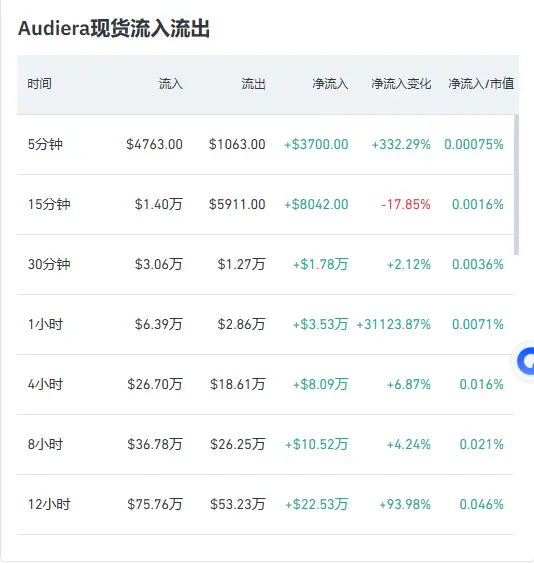This screenshot has width=534, height=563.
Task: Select the 4小时 row label
Action: tap(45, 384)
